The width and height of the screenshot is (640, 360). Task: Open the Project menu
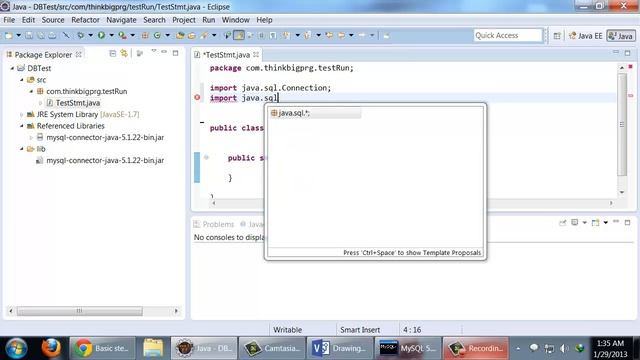point(184,20)
